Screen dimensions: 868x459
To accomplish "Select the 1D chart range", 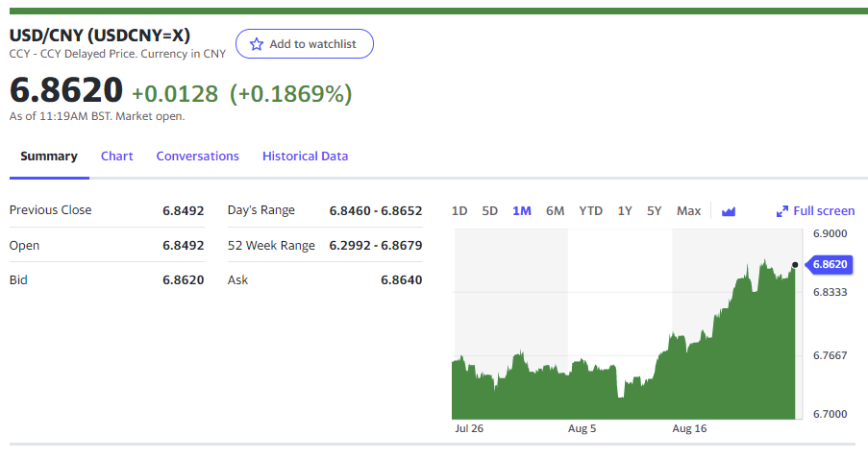I will 459,211.
